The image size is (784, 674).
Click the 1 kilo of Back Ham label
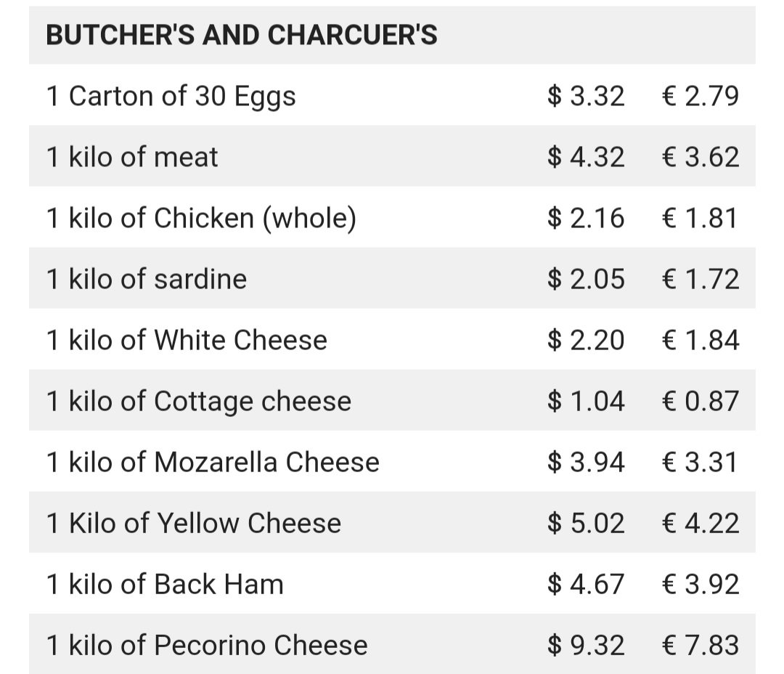[x=165, y=584]
